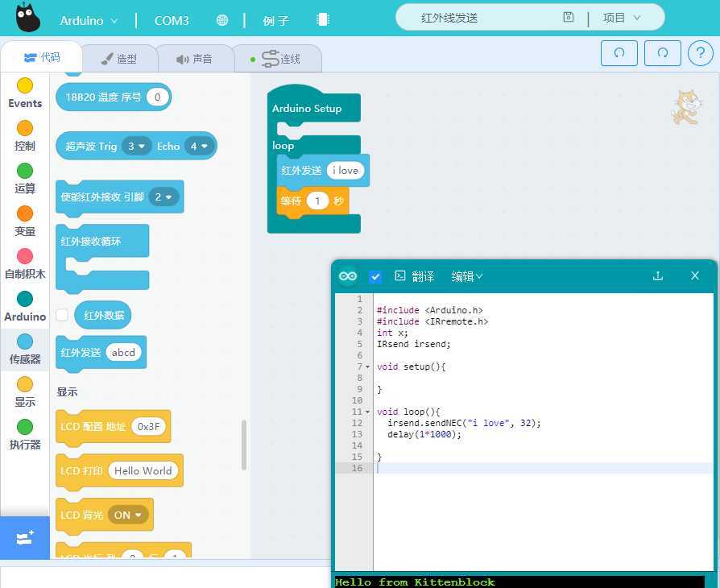
Task: Click the board chip icon in header
Action: click(323, 20)
